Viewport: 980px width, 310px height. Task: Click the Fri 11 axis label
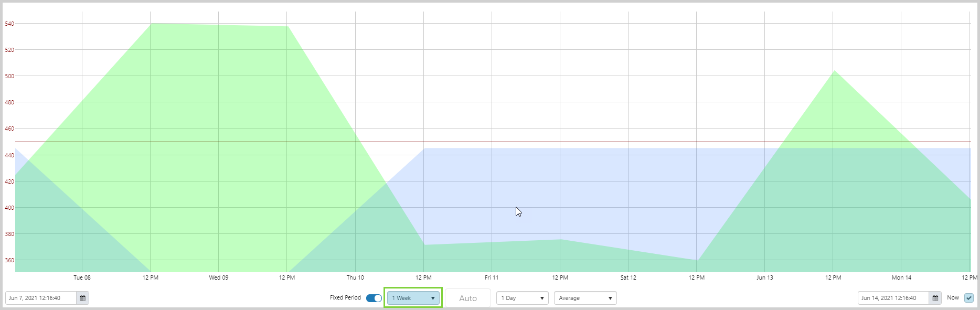pos(492,277)
